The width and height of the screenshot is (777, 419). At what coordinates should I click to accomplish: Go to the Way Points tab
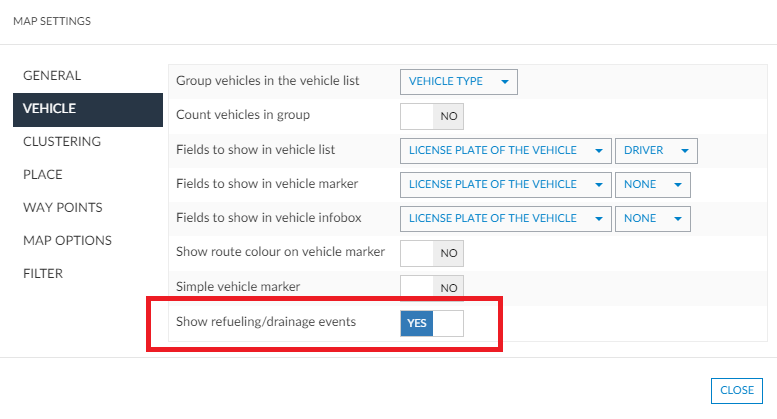pos(62,208)
